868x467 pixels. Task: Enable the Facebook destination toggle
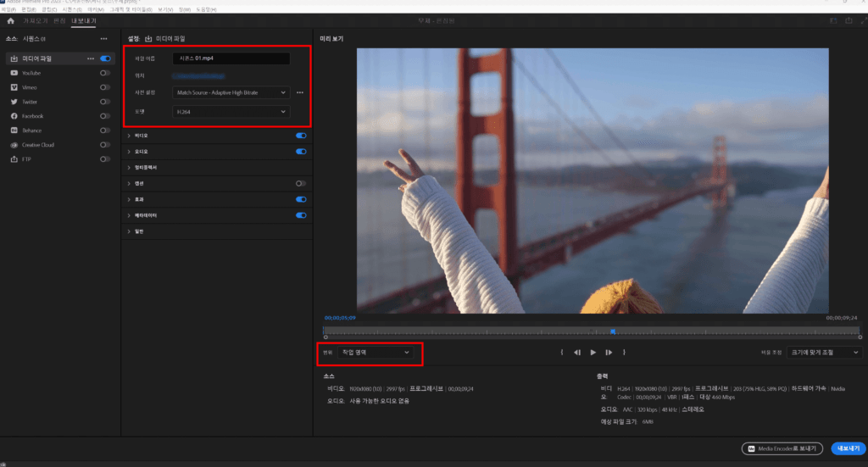pyautogui.click(x=104, y=116)
